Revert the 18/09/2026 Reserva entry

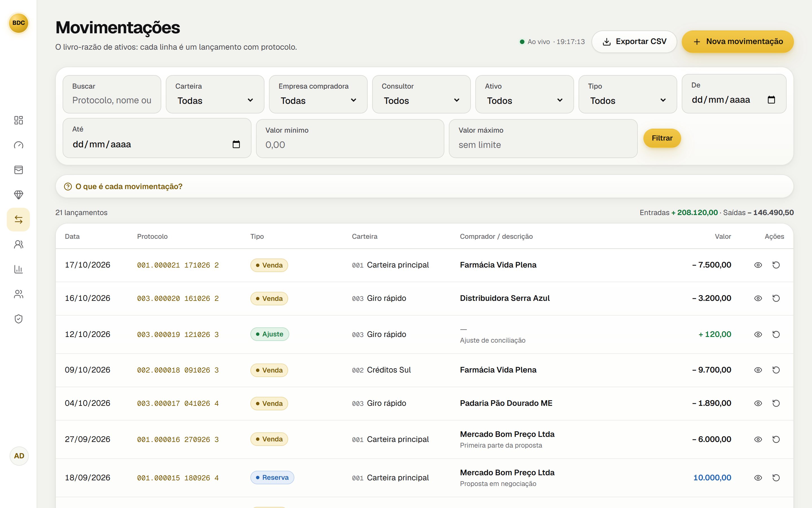776,478
